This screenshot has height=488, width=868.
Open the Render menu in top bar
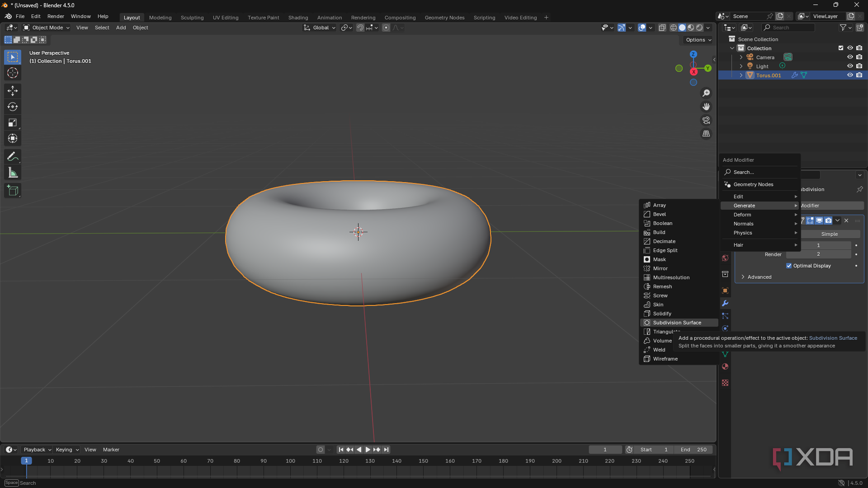[x=56, y=16]
